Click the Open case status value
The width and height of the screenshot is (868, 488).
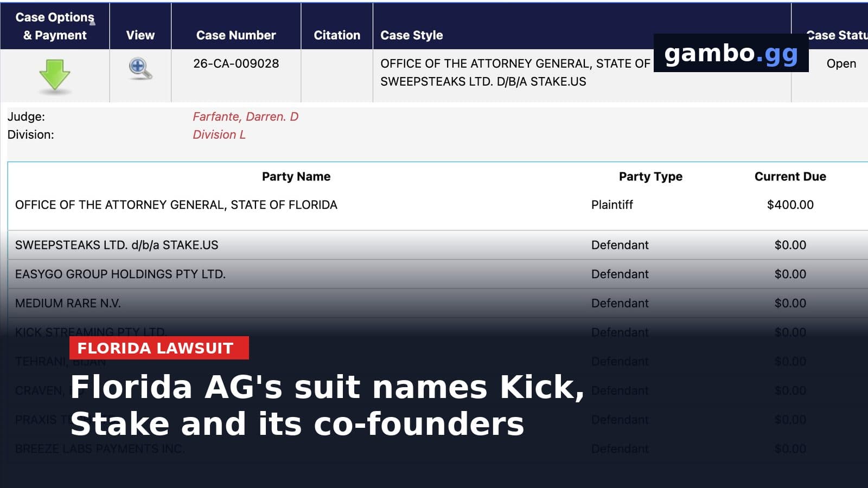(x=841, y=63)
